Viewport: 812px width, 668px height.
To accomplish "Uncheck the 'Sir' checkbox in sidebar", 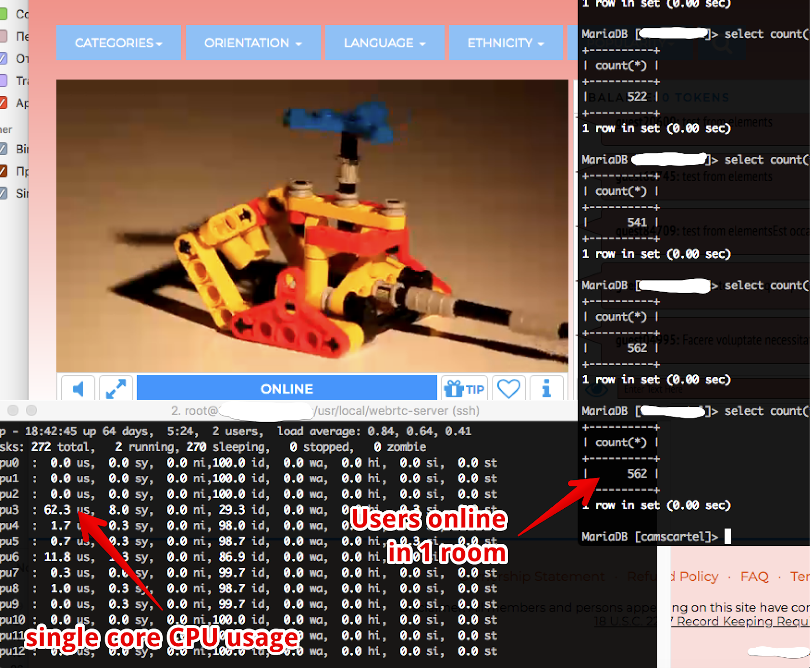I will 3,193.
